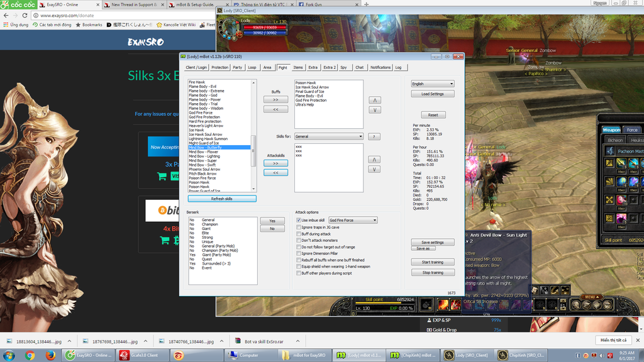Click the Windows Start button
This screenshot has height=362, width=644.
[x=10, y=355]
